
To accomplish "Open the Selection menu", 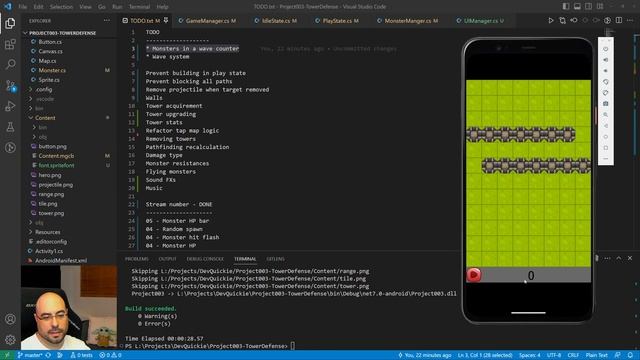I will (x=61, y=7).
